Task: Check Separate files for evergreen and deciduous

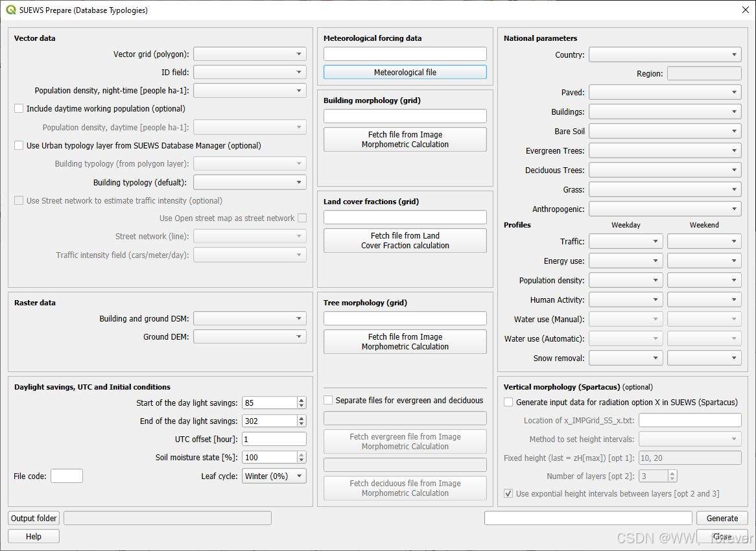Action: tap(328, 400)
